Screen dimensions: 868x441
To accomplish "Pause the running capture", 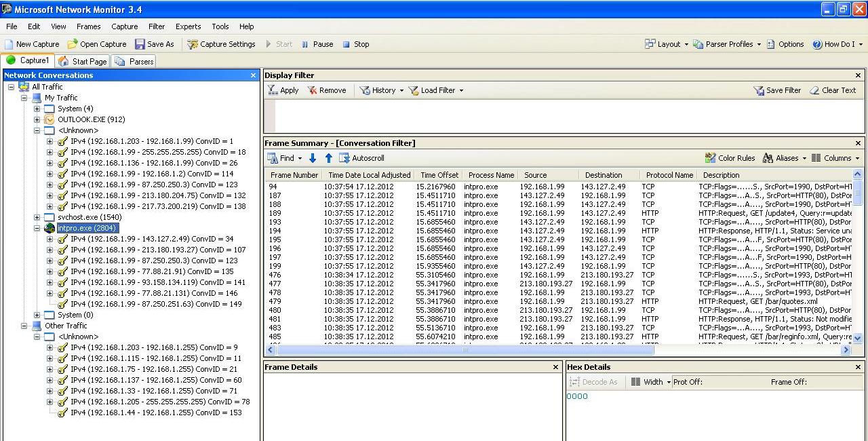I will (317, 44).
